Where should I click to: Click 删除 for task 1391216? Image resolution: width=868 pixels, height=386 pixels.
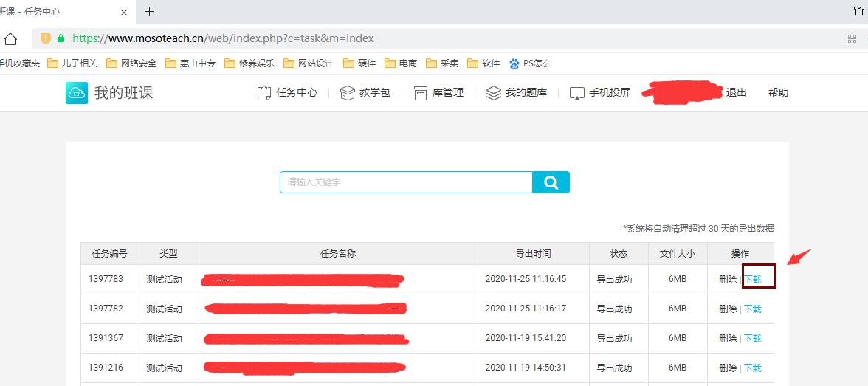728,368
